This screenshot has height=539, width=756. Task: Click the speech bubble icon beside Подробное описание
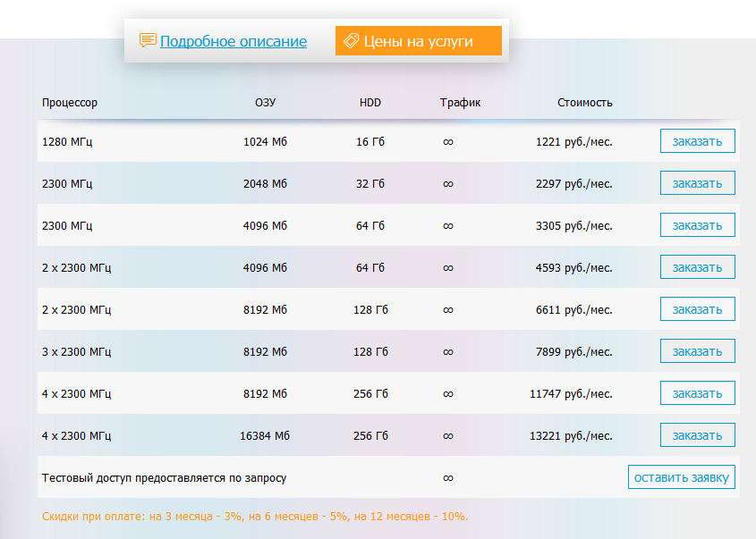148,41
